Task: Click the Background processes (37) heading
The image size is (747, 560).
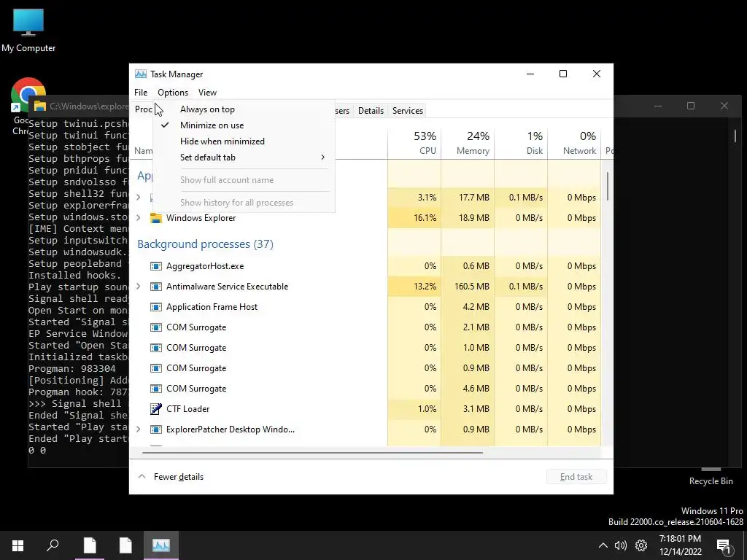Action: pos(205,244)
